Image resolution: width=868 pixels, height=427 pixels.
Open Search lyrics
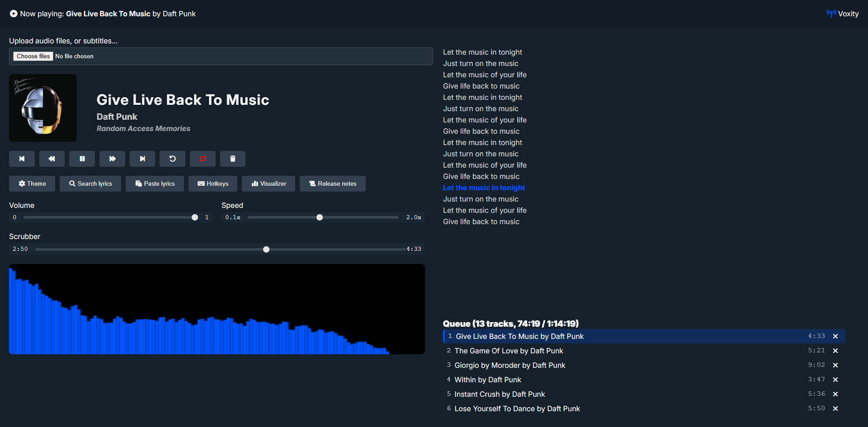pyautogui.click(x=90, y=183)
